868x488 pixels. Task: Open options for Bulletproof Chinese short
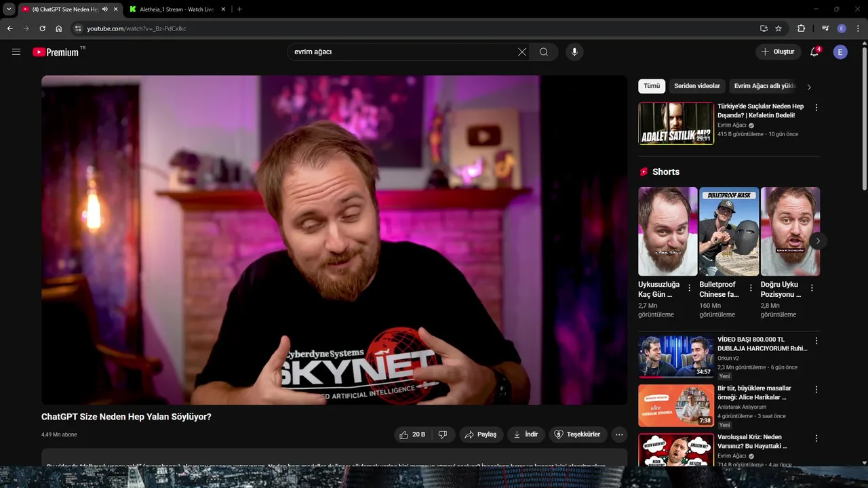click(x=751, y=288)
